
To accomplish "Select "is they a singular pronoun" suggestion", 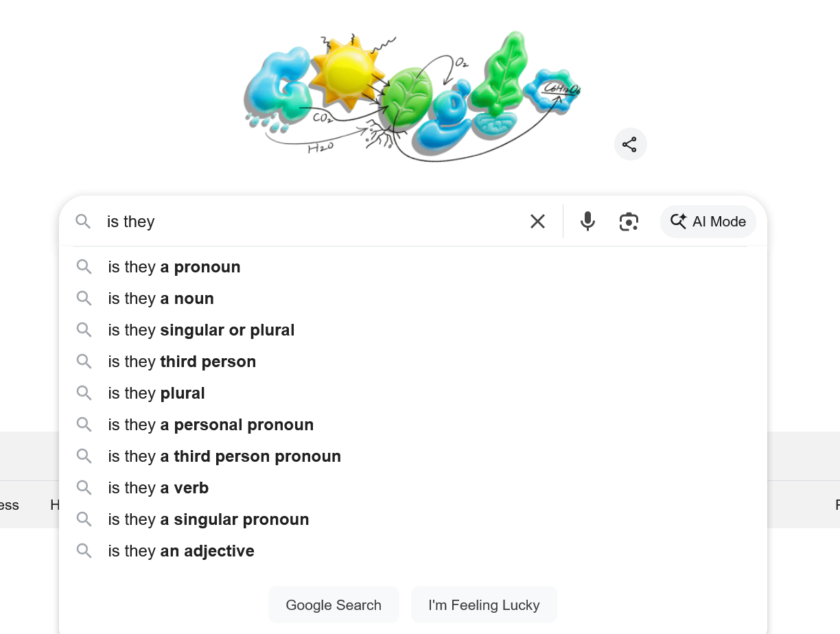I will (209, 519).
